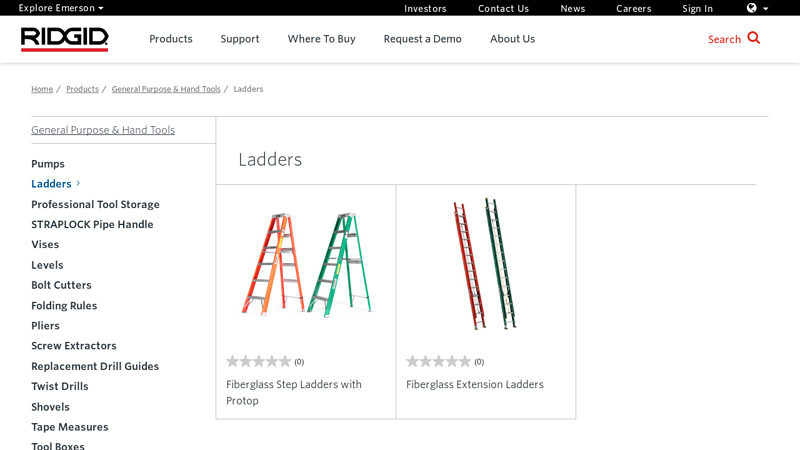Viewport: 800px width, 450px height.
Task: Click the RIDGID logo
Action: tap(64, 39)
